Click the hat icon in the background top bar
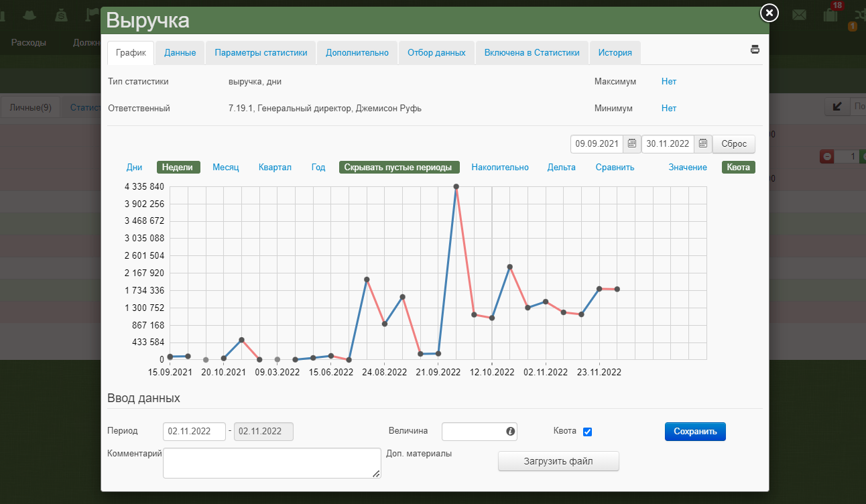Viewport: 866px width, 504px height. click(x=29, y=14)
